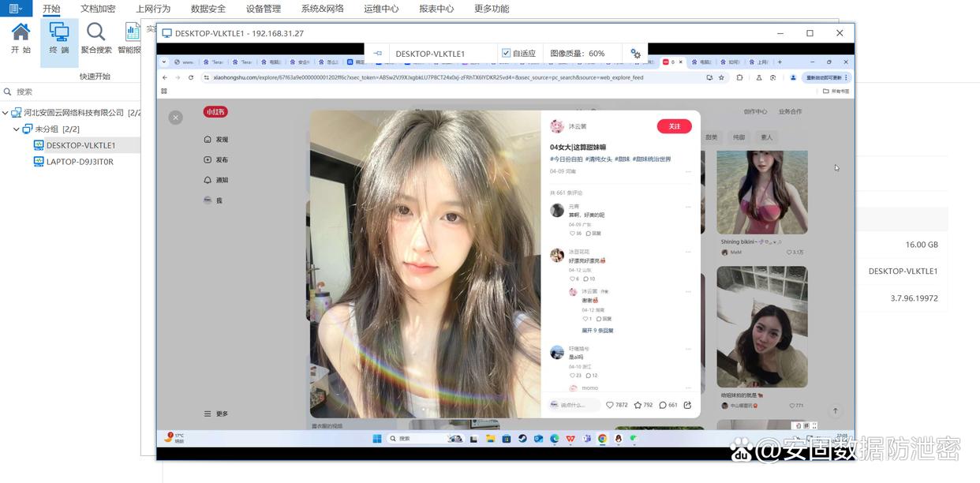The height and width of the screenshot is (483, 980).
Task: Click DESKTOP-VLKTLE1 label in remote toolbar
Action: [x=430, y=54]
